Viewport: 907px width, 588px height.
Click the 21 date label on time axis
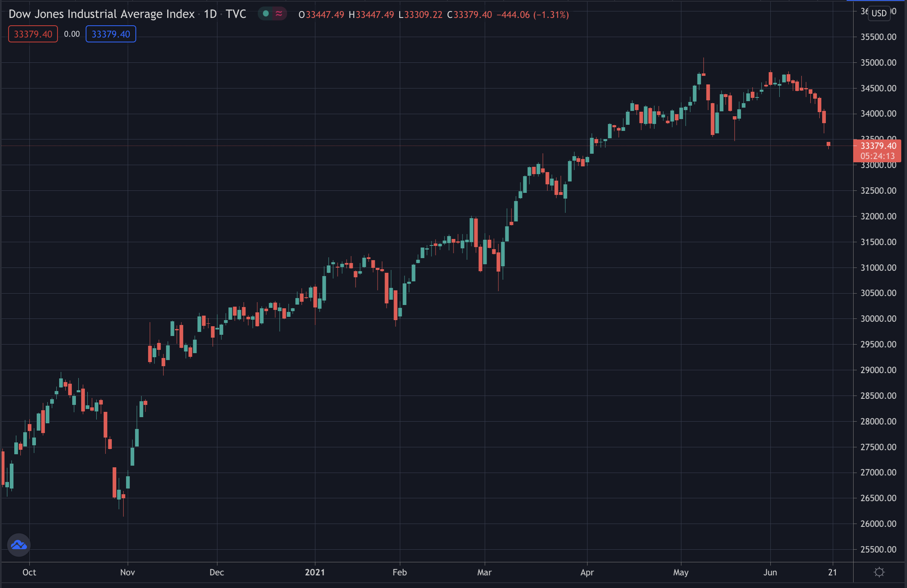[x=832, y=572]
